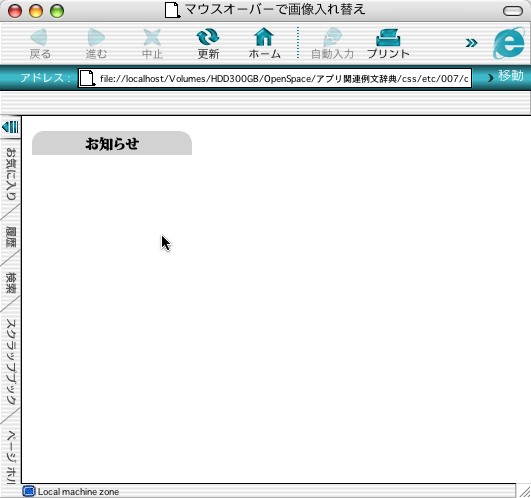Expand hidden toolbar items with the double chevron
This screenshot has height=498, width=531.
[x=471, y=43]
